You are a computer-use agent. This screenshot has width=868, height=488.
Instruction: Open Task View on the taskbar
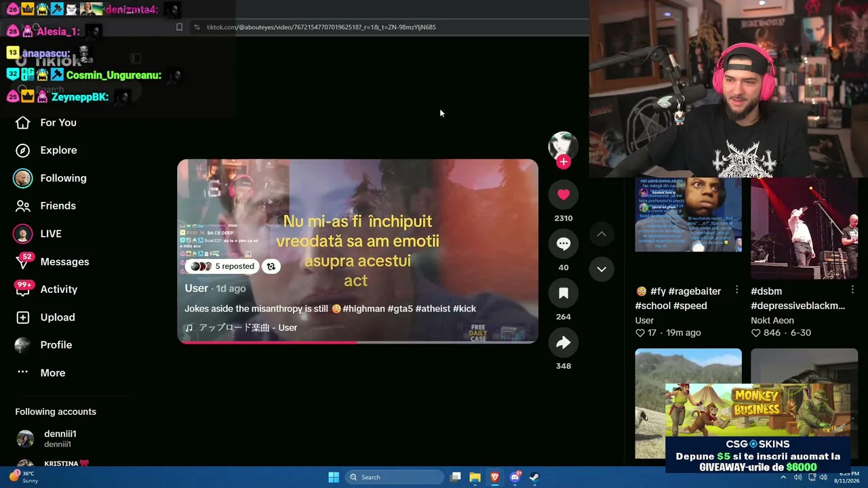(456, 477)
